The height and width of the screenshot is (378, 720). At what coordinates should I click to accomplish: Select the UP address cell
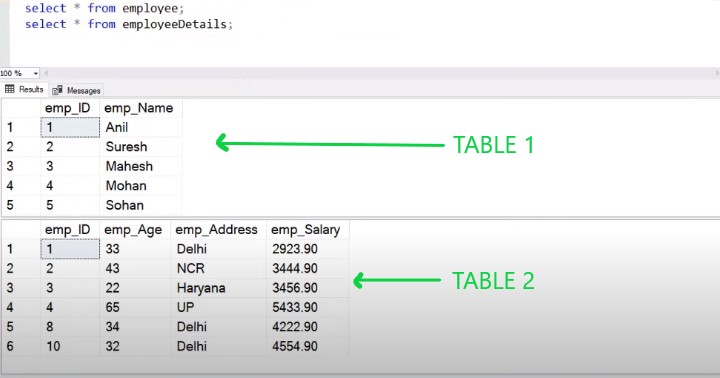coord(219,307)
